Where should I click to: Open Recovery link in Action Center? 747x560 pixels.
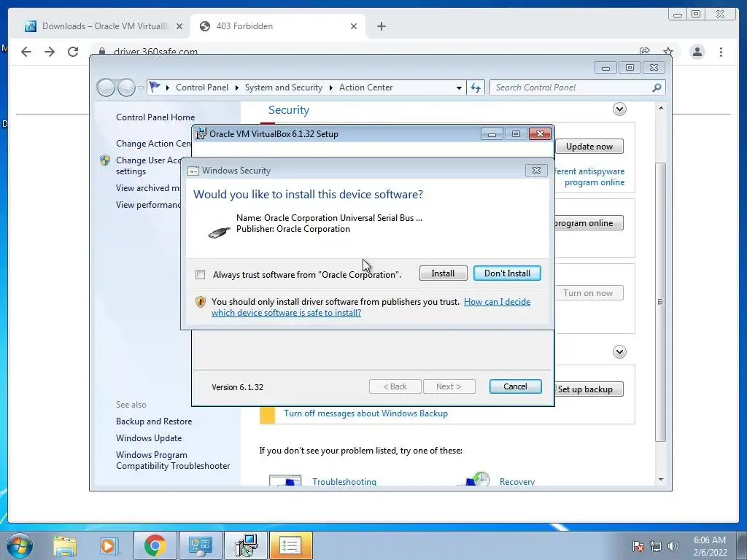click(x=517, y=481)
